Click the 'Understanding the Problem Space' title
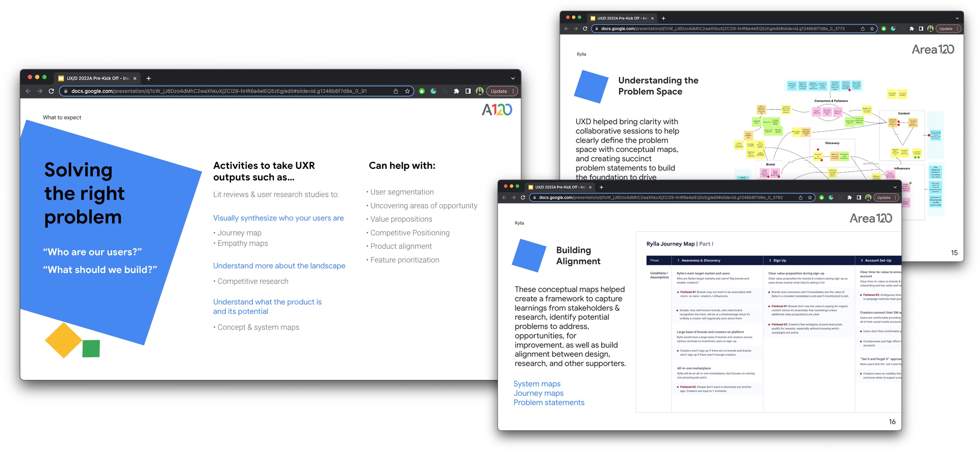The image size is (980, 452). point(658,86)
